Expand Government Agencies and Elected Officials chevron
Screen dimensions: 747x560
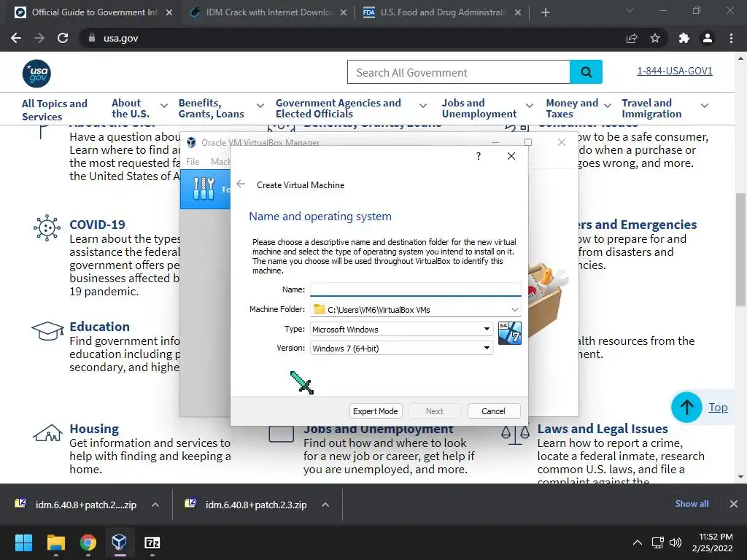pos(422,106)
